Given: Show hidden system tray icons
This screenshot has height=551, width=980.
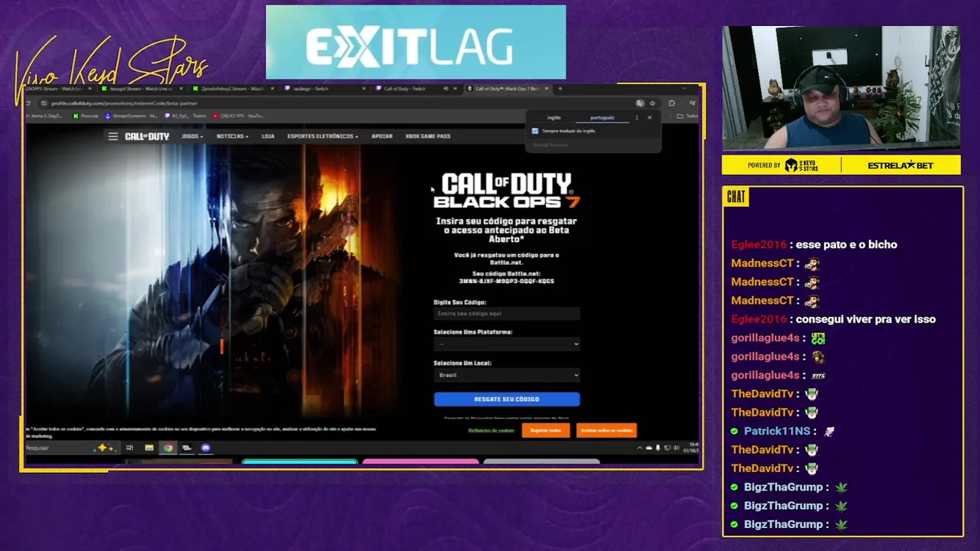Looking at the screenshot, I should coord(639,448).
